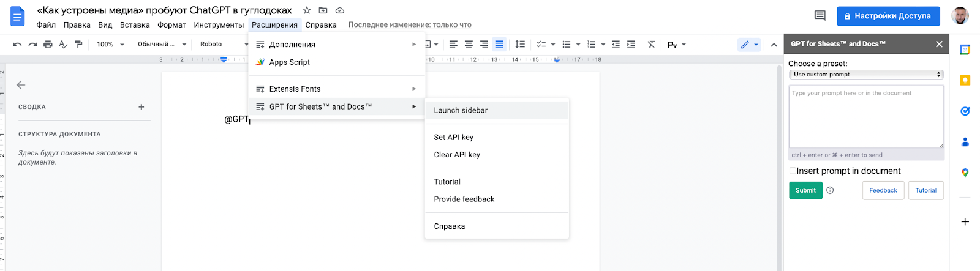The width and height of the screenshot is (980, 271).
Task: Open Google Keep side panel
Action: (965, 81)
